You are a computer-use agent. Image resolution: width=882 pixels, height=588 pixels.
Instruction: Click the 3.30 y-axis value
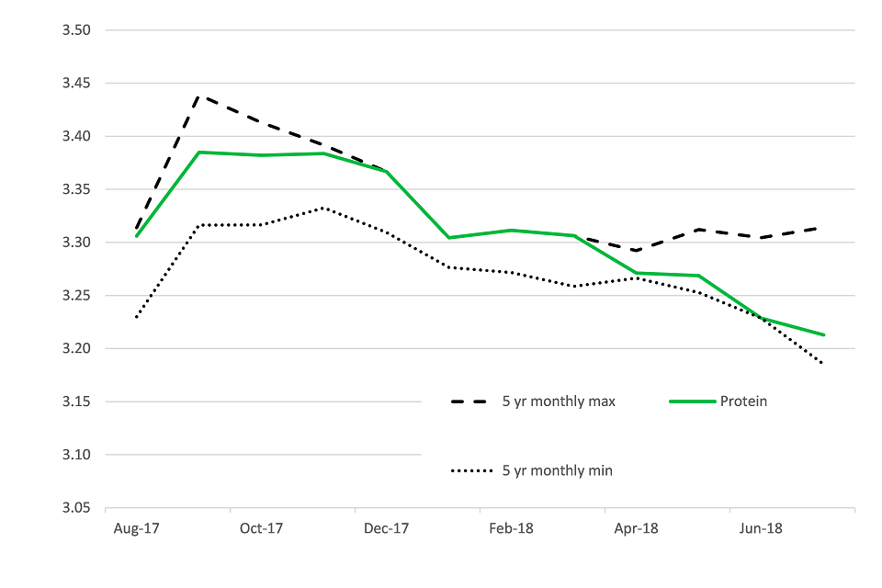coord(75,243)
